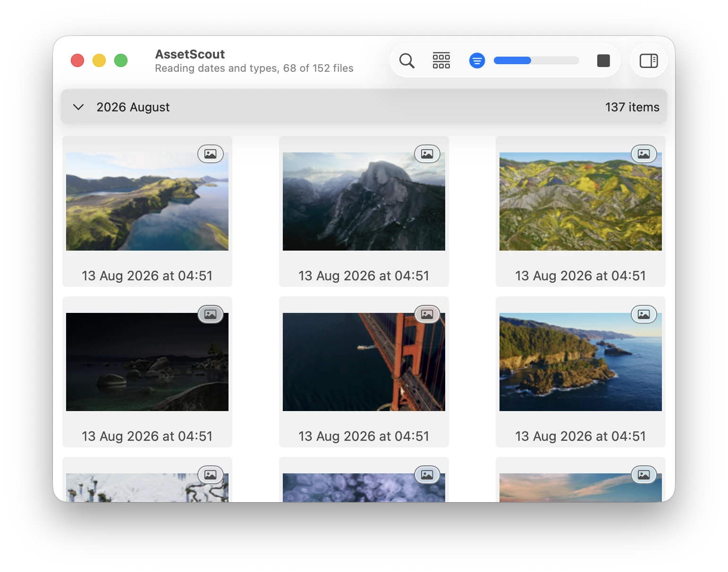The width and height of the screenshot is (728, 572).
Task: Click the date under highlands lake photo
Action: tap(147, 276)
